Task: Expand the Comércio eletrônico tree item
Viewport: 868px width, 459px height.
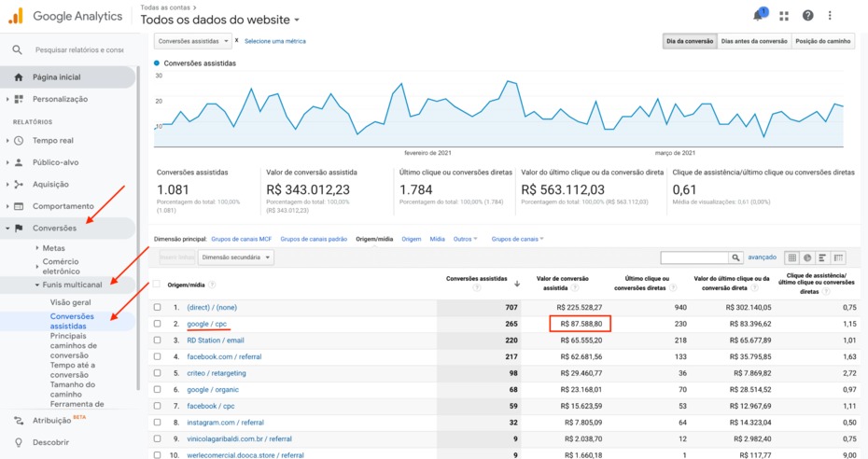Action: 37,267
